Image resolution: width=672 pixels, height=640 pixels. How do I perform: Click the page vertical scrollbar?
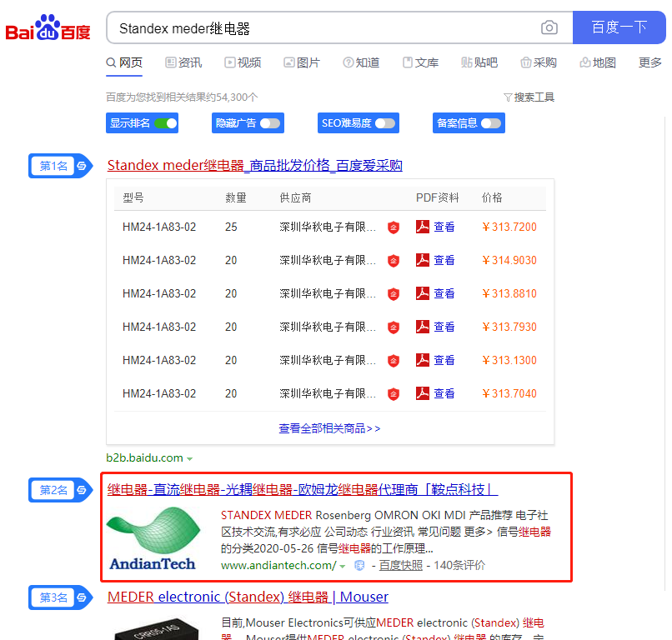click(667, 352)
